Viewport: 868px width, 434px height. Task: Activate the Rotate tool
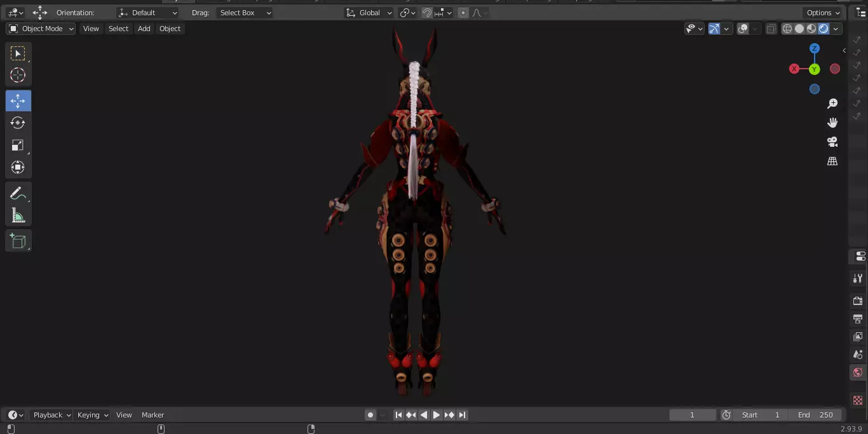18,123
